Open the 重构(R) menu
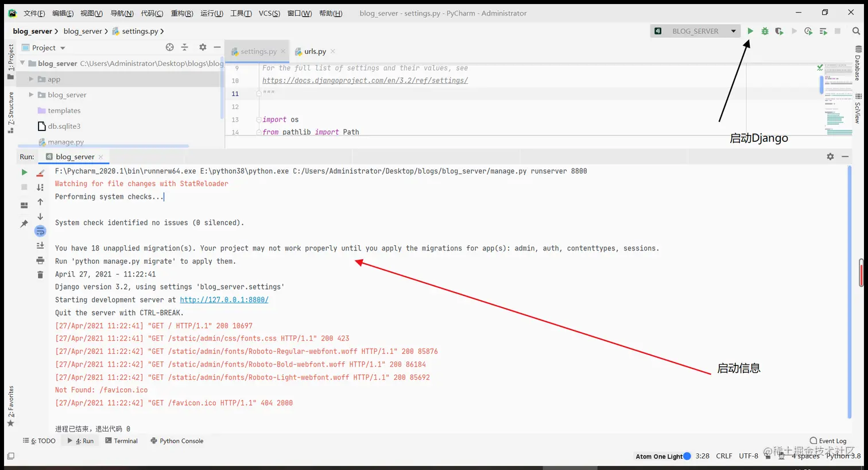 182,13
